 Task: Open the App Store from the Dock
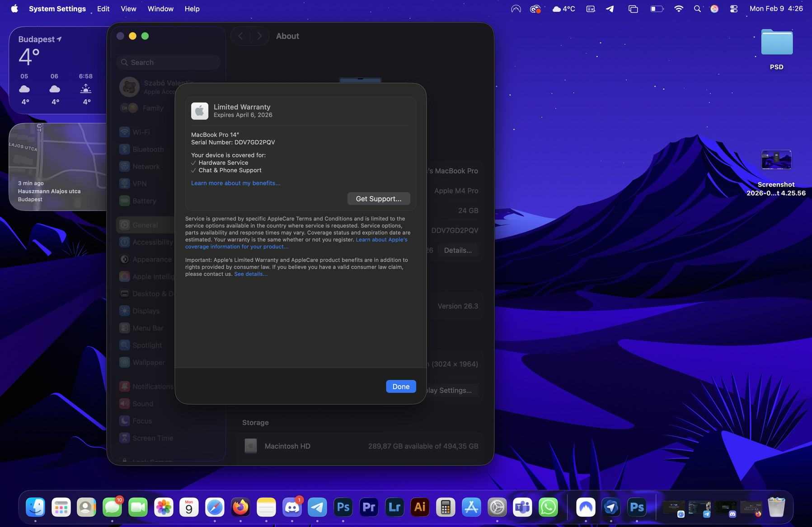tap(471, 507)
